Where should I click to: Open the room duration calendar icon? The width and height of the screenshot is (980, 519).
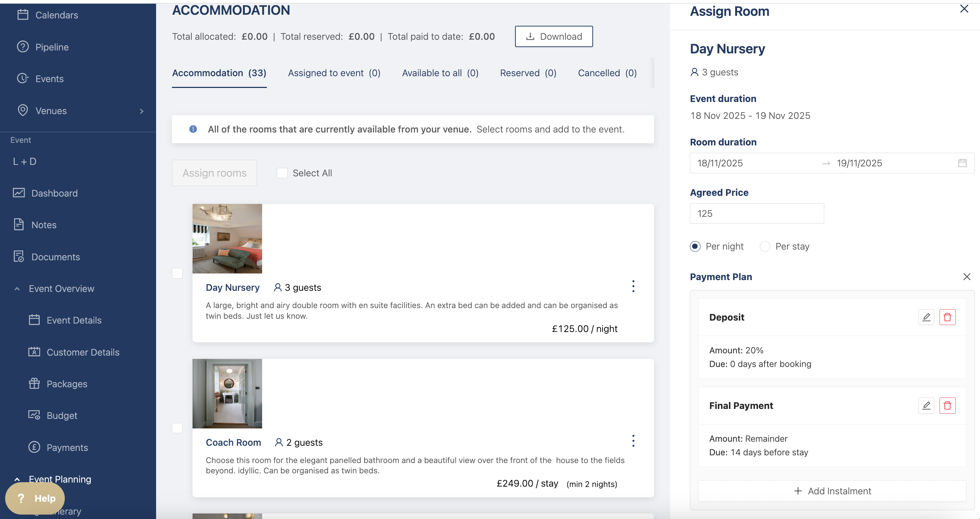click(x=962, y=163)
